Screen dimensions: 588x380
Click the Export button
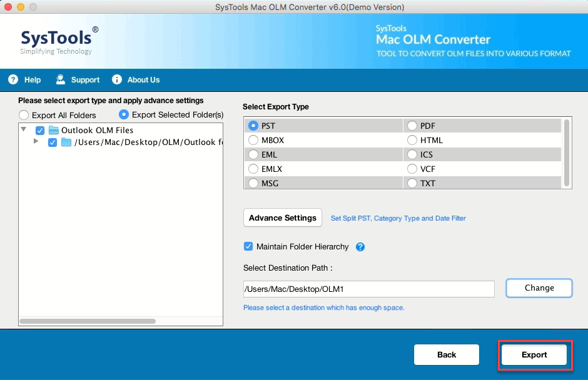(535, 354)
